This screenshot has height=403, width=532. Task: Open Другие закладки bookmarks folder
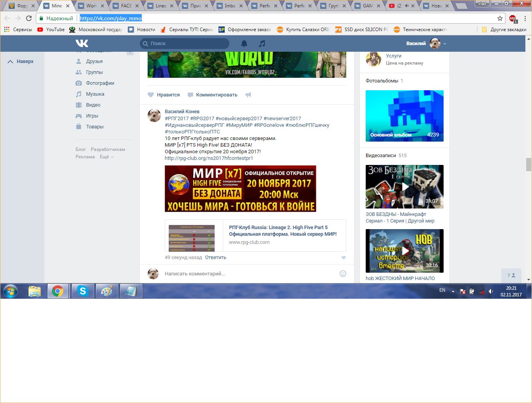(x=504, y=30)
